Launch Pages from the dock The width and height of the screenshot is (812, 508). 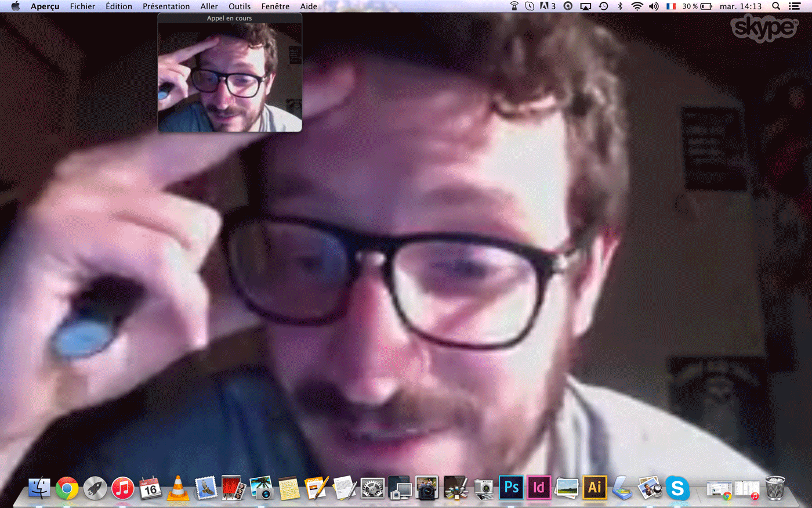tap(317, 488)
